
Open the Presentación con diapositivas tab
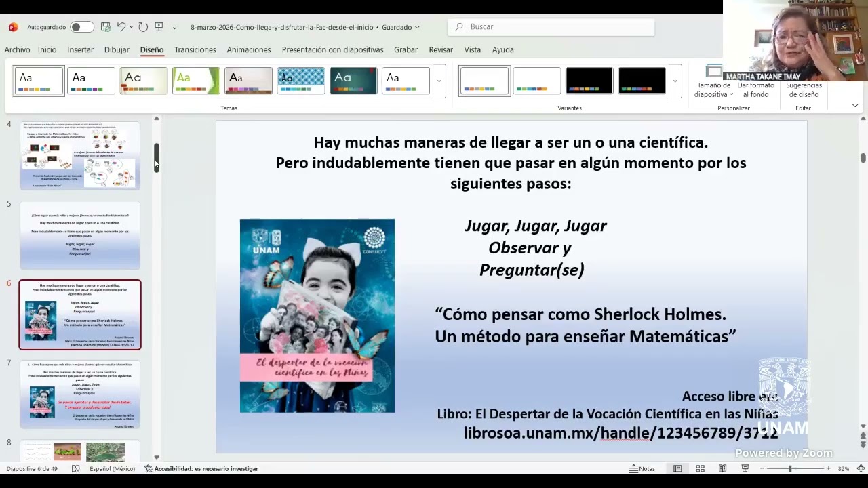coord(332,49)
